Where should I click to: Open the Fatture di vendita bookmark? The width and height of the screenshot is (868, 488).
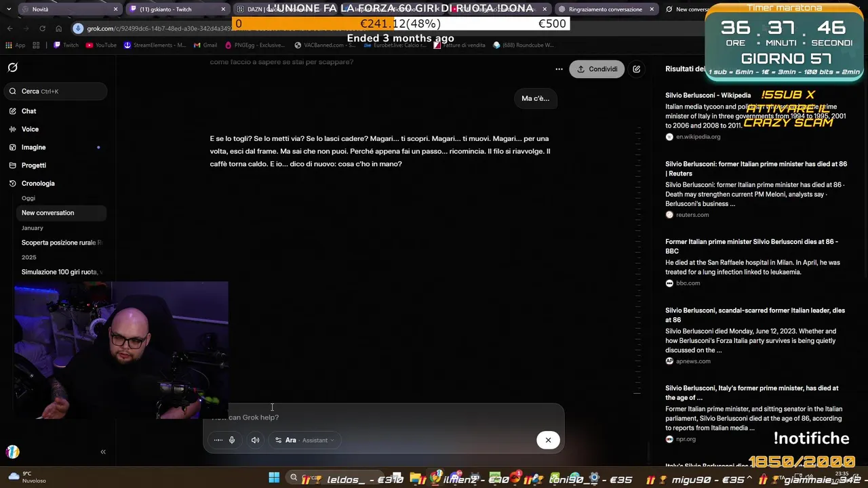pyautogui.click(x=458, y=45)
